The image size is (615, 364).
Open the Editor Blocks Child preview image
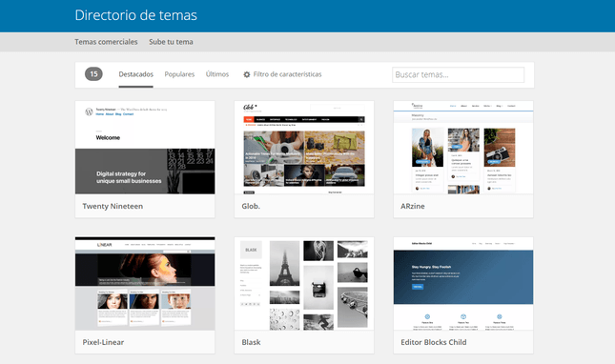(x=463, y=283)
